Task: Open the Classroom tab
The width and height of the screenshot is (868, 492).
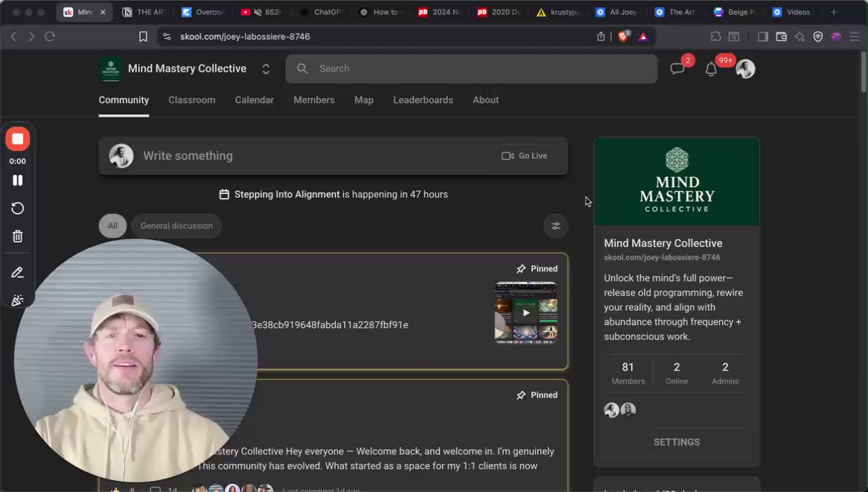Action: pos(192,100)
